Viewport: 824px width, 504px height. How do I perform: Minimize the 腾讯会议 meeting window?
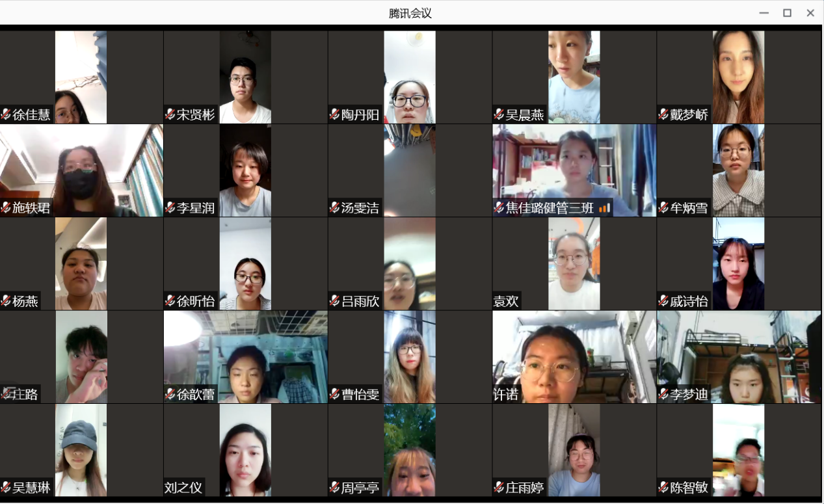click(764, 13)
